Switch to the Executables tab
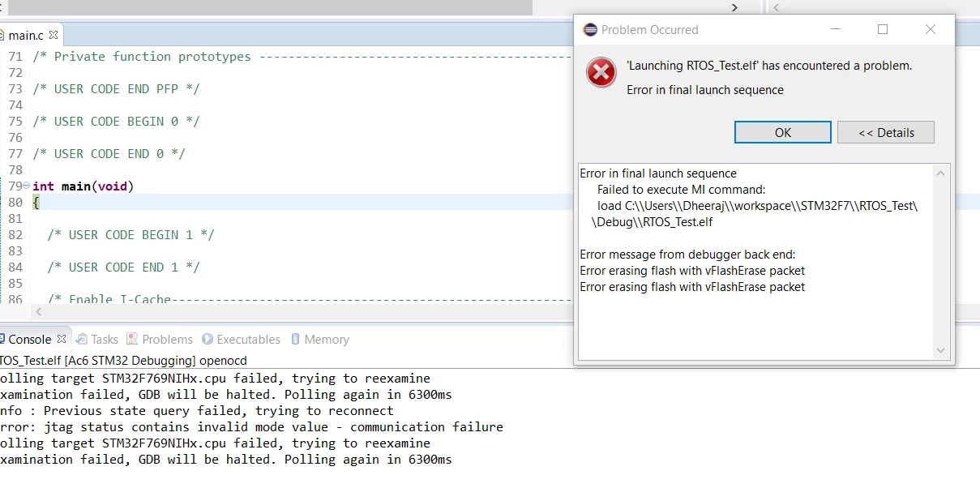 click(248, 339)
